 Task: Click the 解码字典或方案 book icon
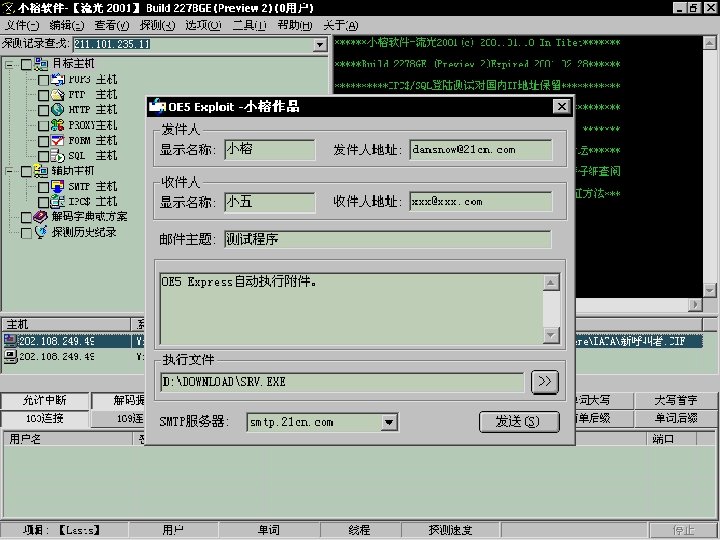[41, 216]
